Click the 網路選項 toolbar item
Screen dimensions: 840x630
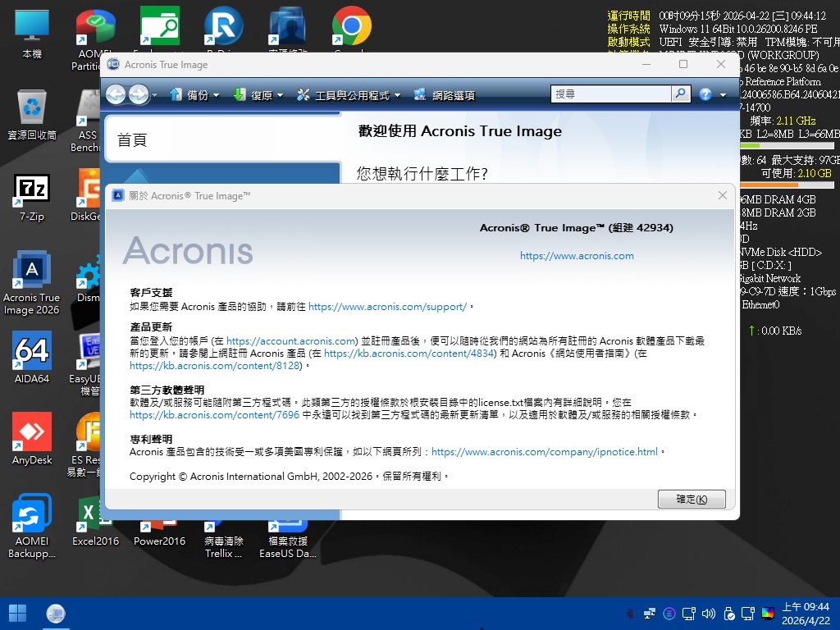(x=444, y=95)
